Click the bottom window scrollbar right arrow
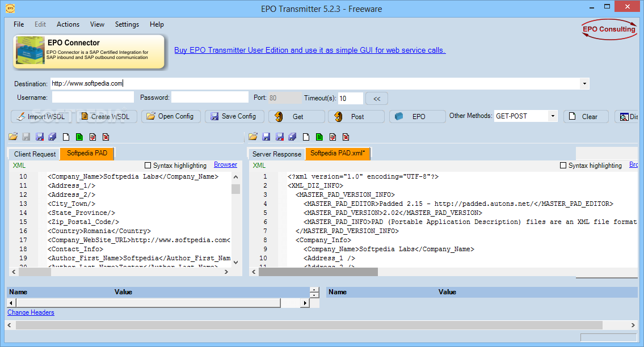Image resolution: width=644 pixels, height=347 pixels. point(633,325)
